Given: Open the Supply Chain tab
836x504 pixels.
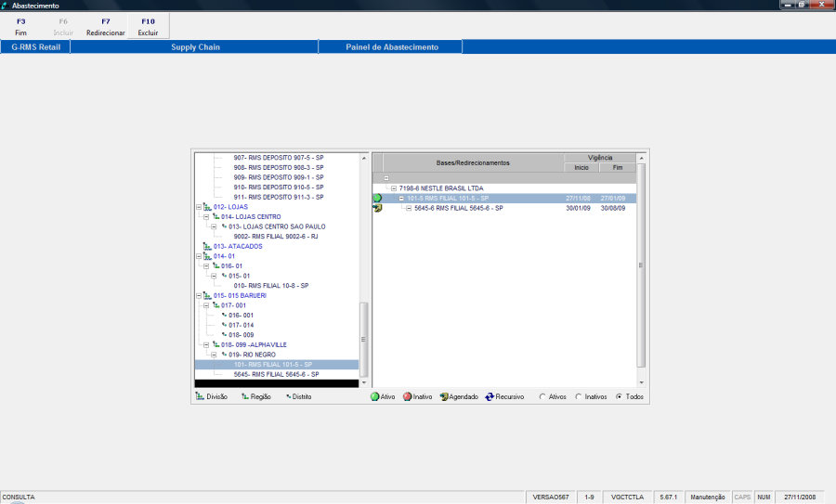Looking at the screenshot, I should pyautogui.click(x=195, y=46).
